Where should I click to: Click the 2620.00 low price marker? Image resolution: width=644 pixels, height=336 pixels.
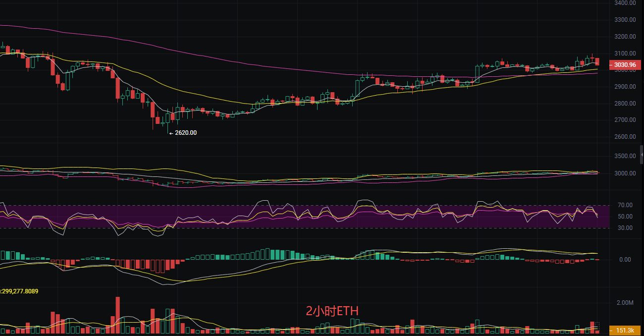(x=185, y=133)
